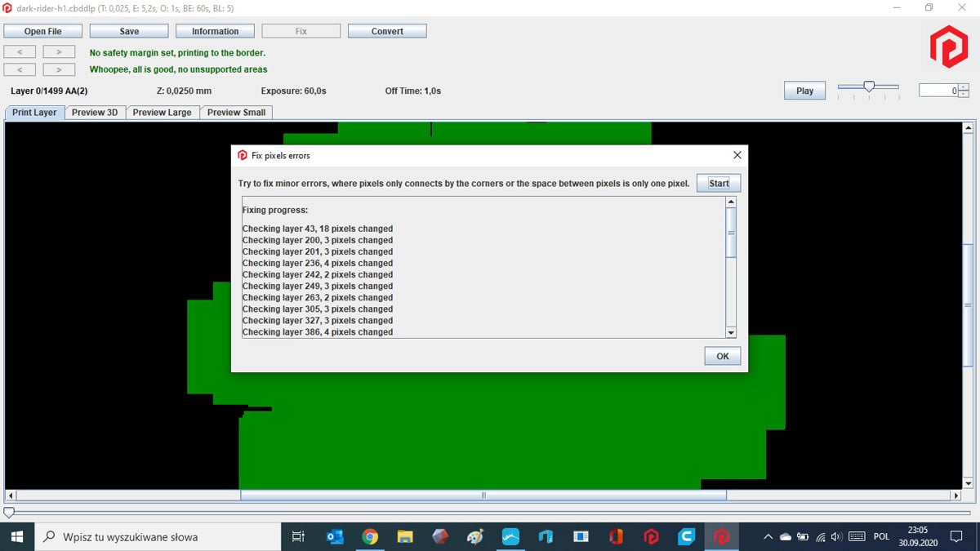980x551 pixels.
Task: Increase the layer number spinner
Action: pyautogui.click(x=964, y=87)
